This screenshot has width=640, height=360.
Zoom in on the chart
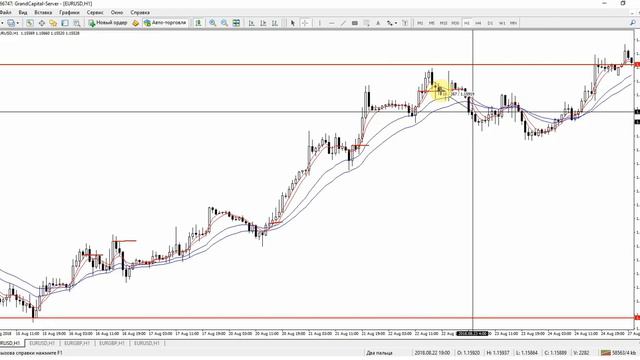(x=213, y=23)
